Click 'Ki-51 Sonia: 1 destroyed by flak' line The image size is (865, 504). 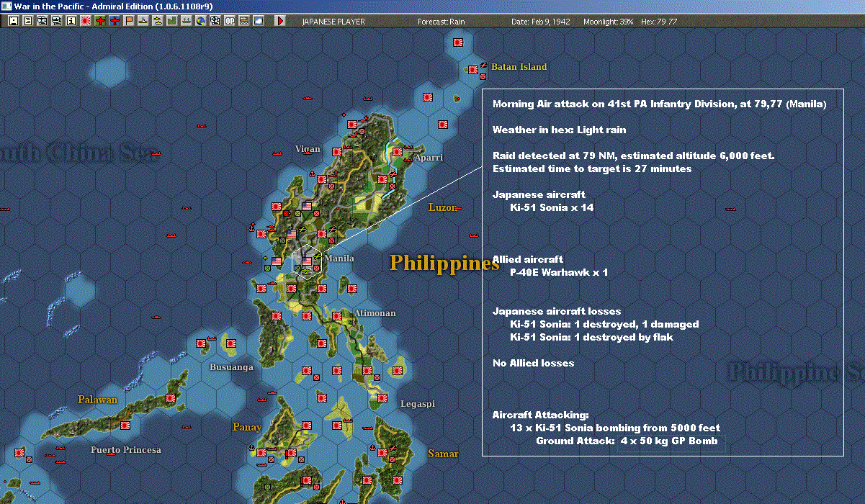[591, 337]
